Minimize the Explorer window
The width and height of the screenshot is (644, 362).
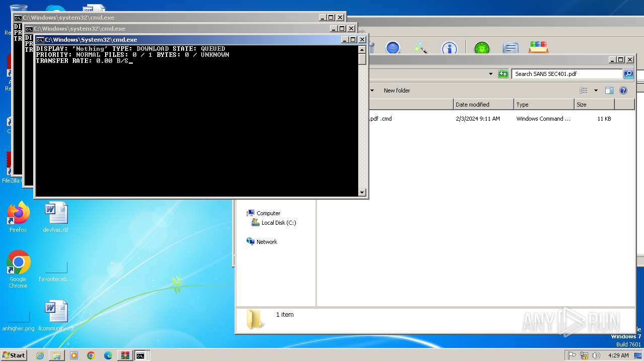coord(612,59)
